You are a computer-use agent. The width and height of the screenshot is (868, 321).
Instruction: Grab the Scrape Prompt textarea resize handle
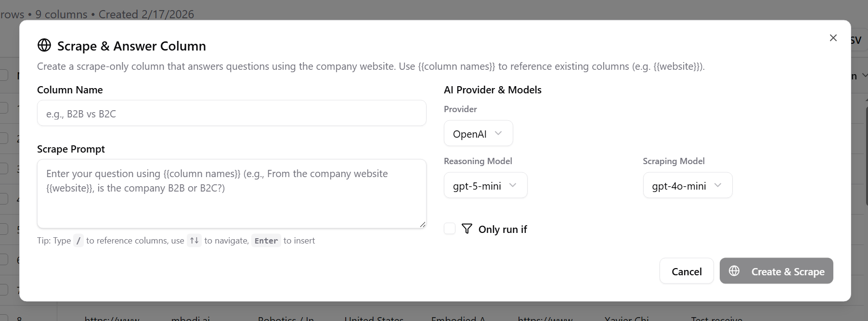tap(422, 224)
